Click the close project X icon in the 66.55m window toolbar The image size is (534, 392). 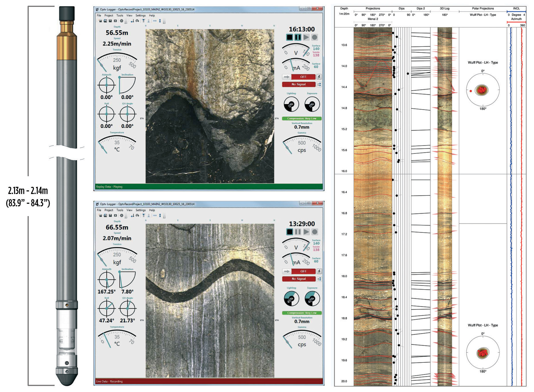[x=115, y=216]
